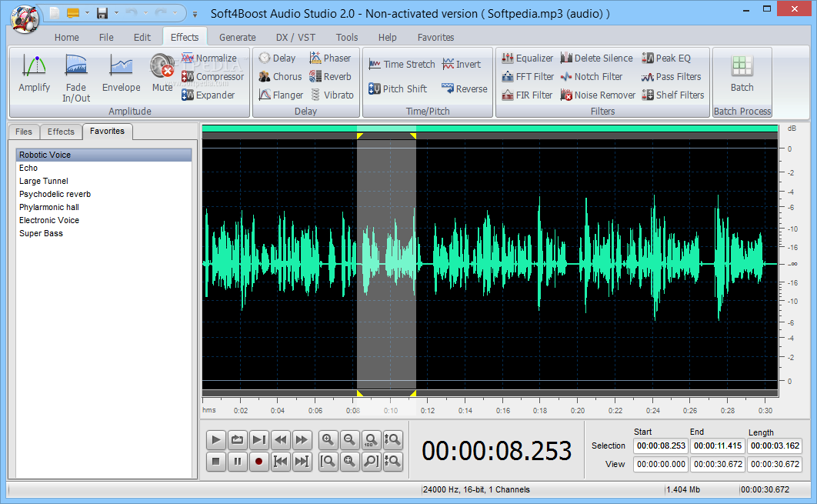Pause audio playback
Image resolution: width=817 pixels, height=504 pixels.
(x=237, y=461)
